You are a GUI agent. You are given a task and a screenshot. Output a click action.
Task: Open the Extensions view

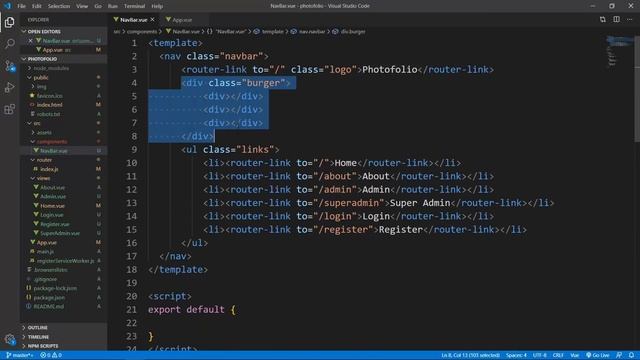pos(9,109)
